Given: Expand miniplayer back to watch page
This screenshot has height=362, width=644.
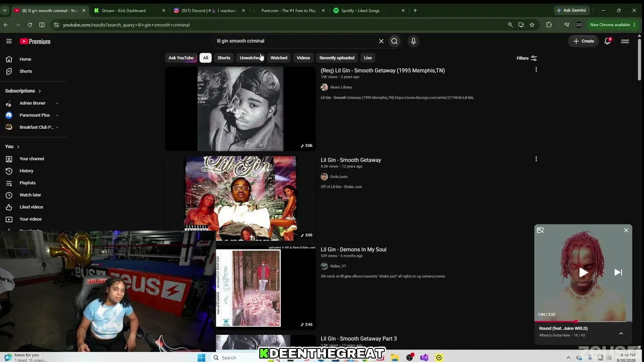Looking at the screenshot, I should [540, 230].
